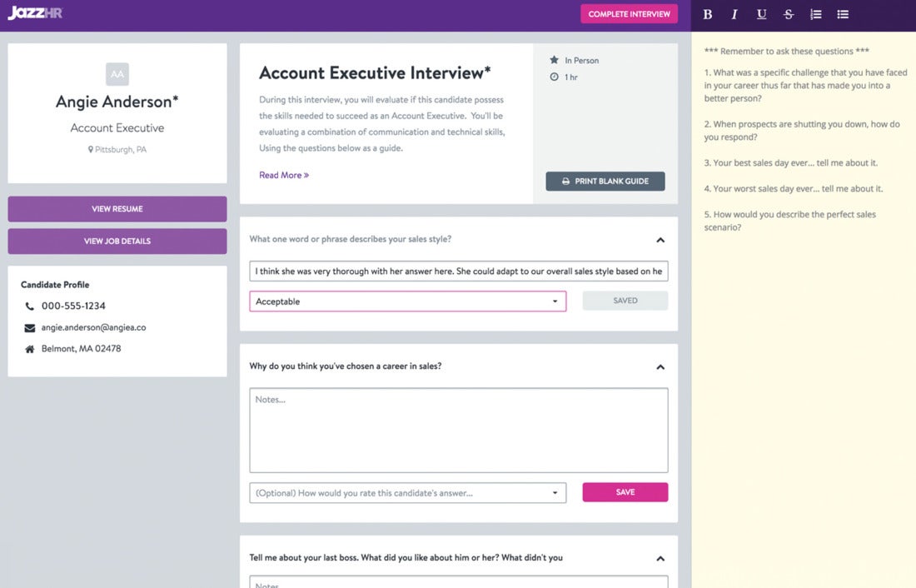
Task: Open the candidate's resume via VIEW RESUME
Action: pyautogui.click(x=117, y=208)
